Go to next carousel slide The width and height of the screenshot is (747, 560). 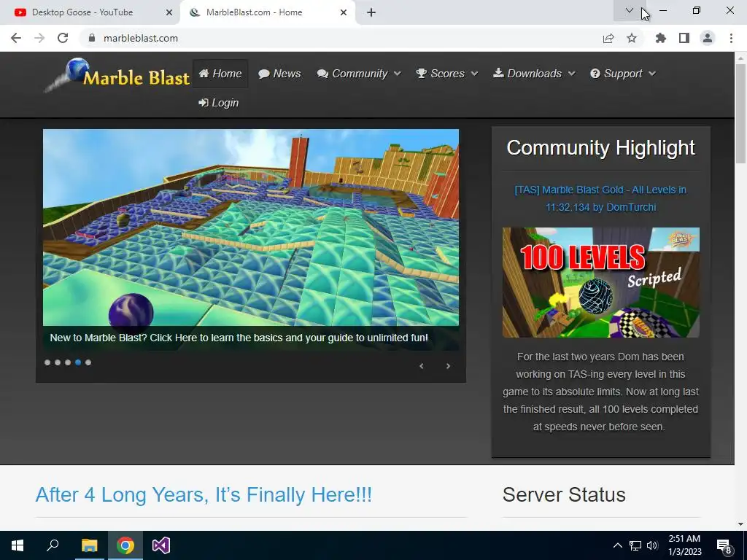[x=448, y=366]
